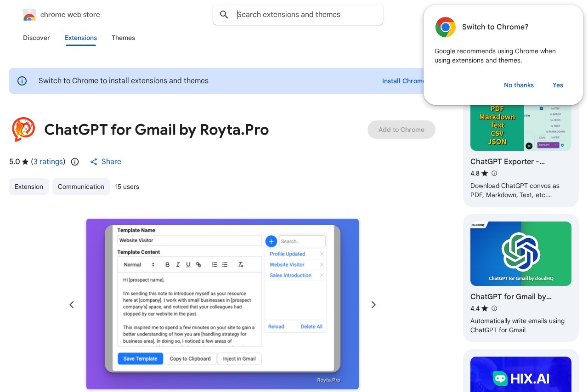Click the search magnifier icon
This screenshot has height=392, width=588.
[x=224, y=14]
